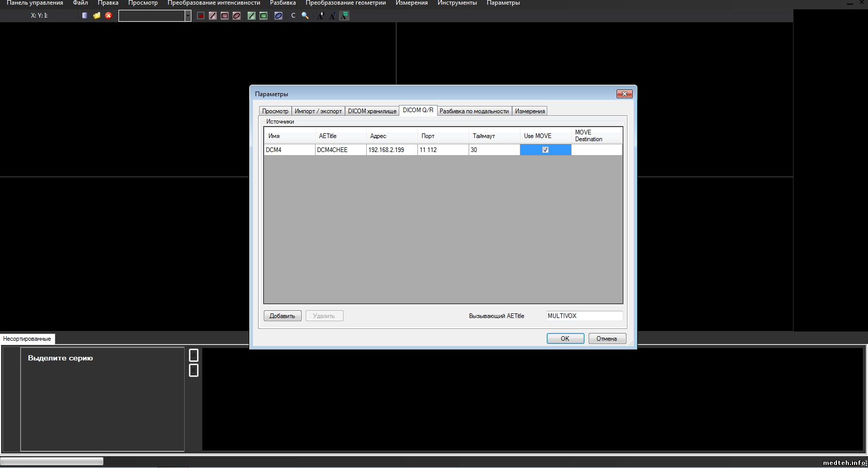Viewport: 868px width, 468px height.
Task: Switch to the DICOM хранилище tab
Action: tap(372, 111)
